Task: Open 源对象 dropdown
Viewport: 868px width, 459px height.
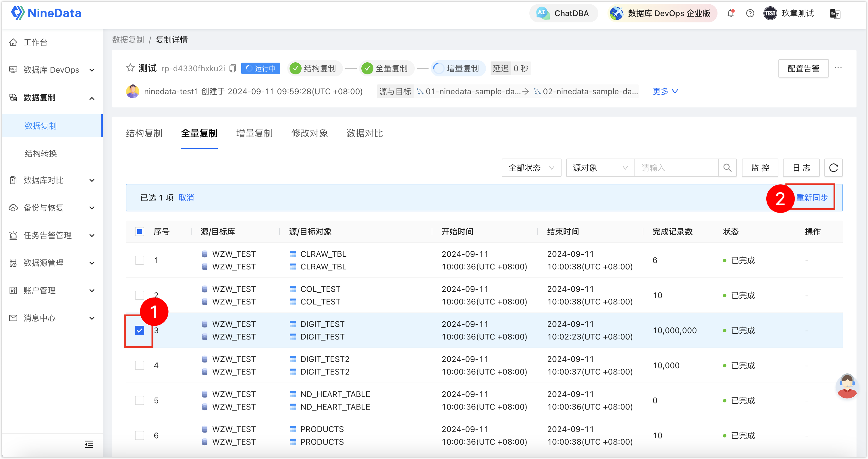Action: click(x=600, y=168)
